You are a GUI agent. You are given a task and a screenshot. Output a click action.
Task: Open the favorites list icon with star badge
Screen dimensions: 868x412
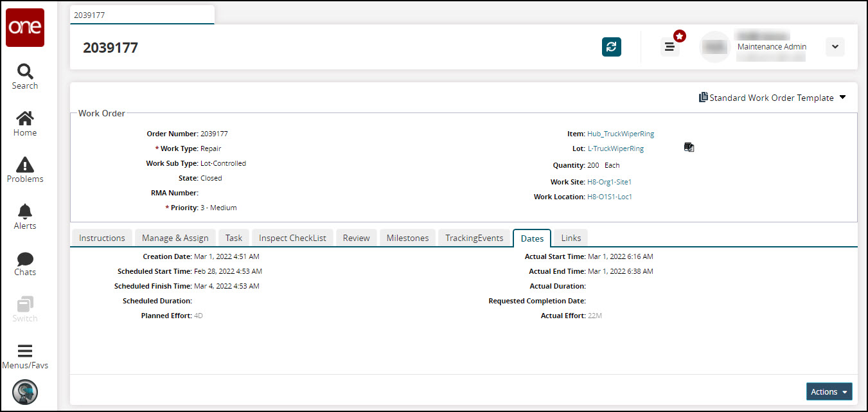pyautogui.click(x=669, y=47)
